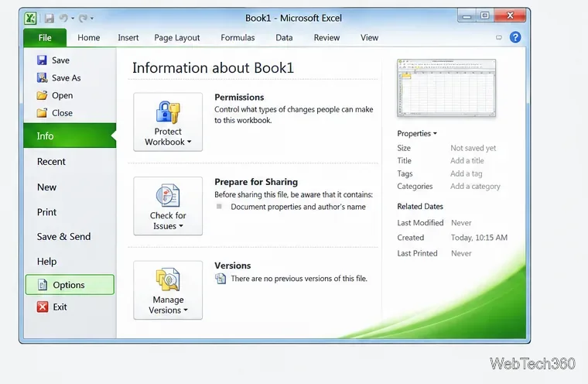Minimize the Excel window
Image resolution: width=588 pixels, height=384 pixels.
click(x=467, y=16)
